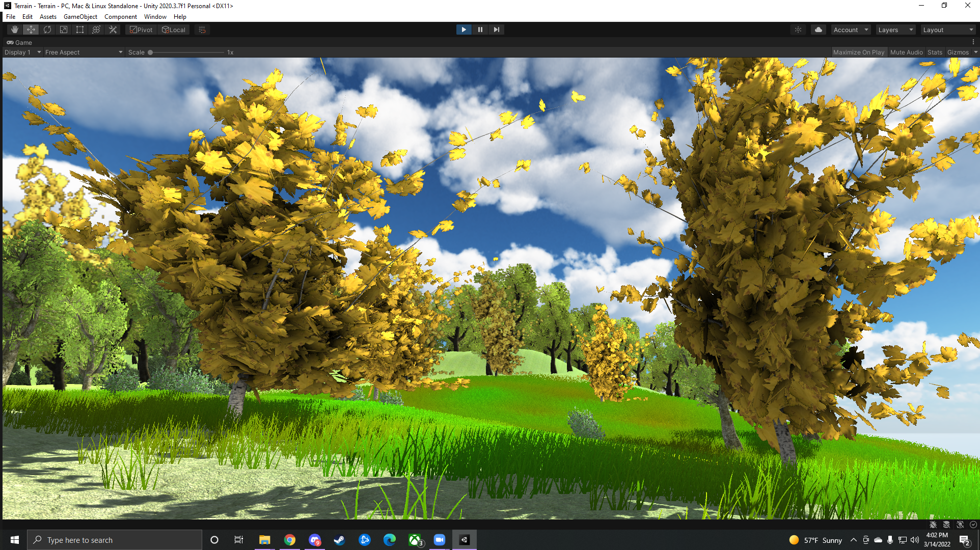The image size is (980, 550).
Task: Click the Step frame button
Action: [496, 30]
